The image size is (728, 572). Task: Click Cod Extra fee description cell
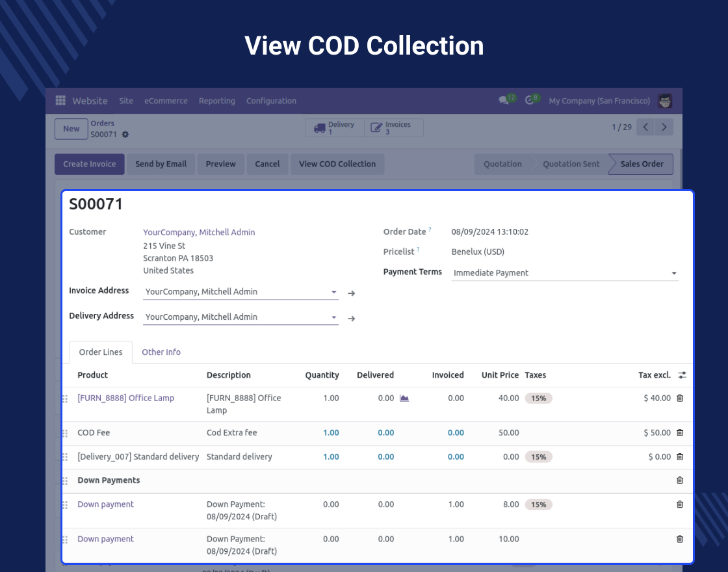coord(231,433)
